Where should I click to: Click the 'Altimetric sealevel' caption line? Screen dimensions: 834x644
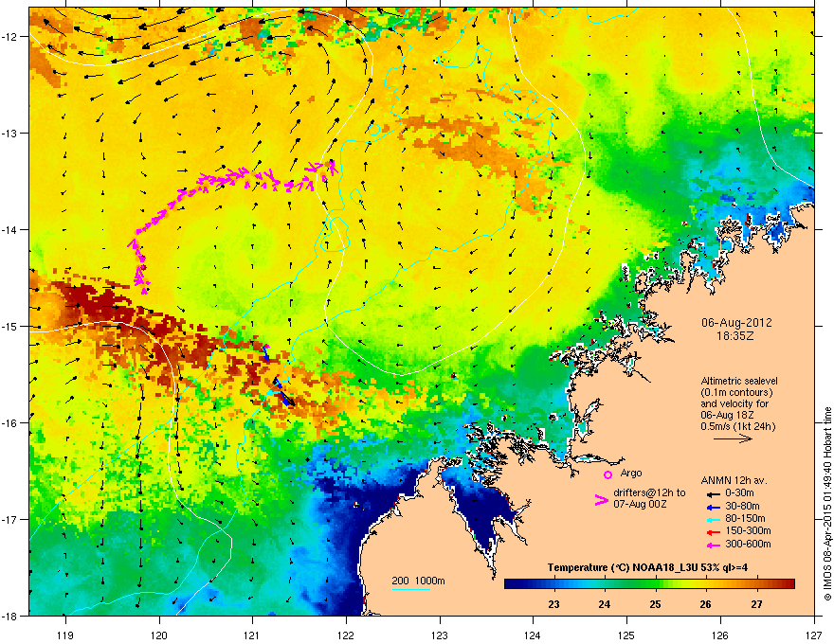point(739,381)
